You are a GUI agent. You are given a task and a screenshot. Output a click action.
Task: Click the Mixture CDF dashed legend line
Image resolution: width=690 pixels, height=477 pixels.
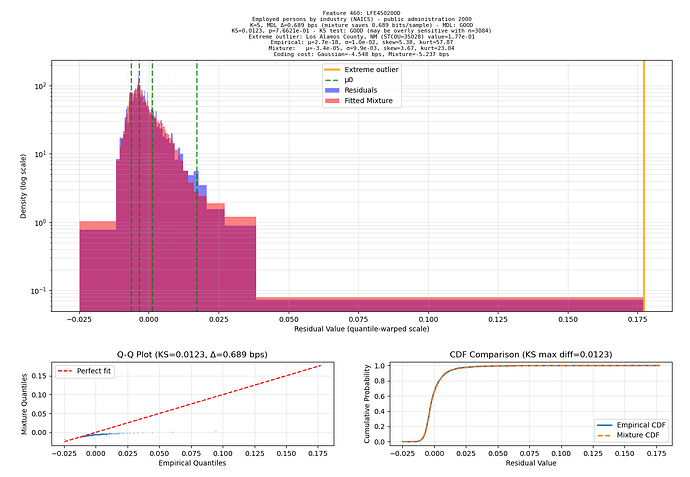pyautogui.click(x=606, y=435)
